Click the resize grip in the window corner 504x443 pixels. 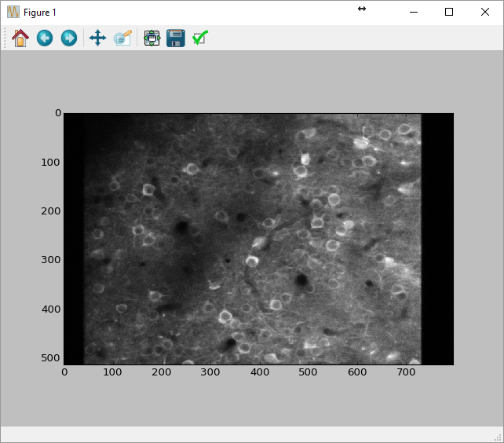tap(498, 437)
